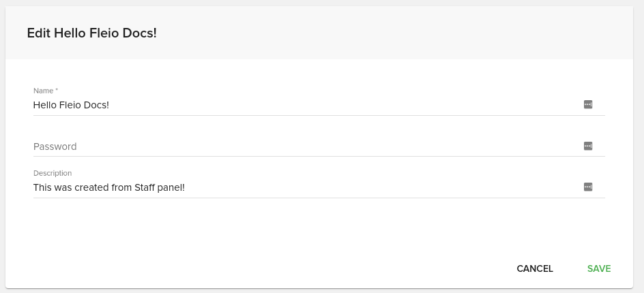Place cursor in "Hello Fleio Docs!" name text
Screen dimensions: 644x293
(71, 105)
